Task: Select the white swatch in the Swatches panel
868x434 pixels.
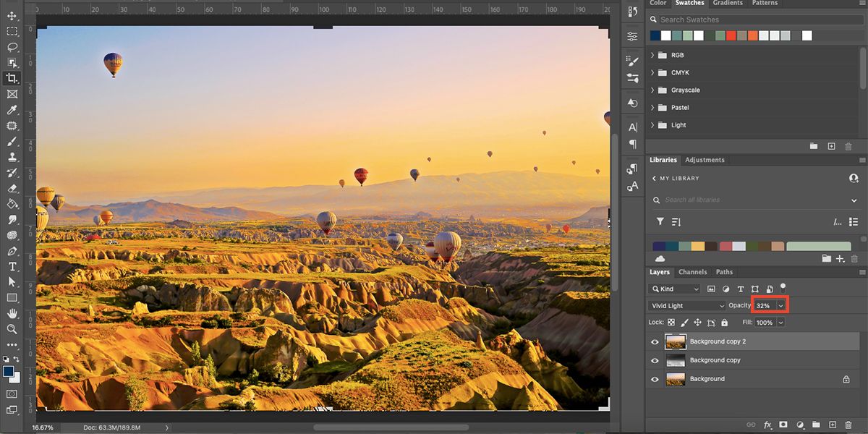Action: click(x=807, y=35)
